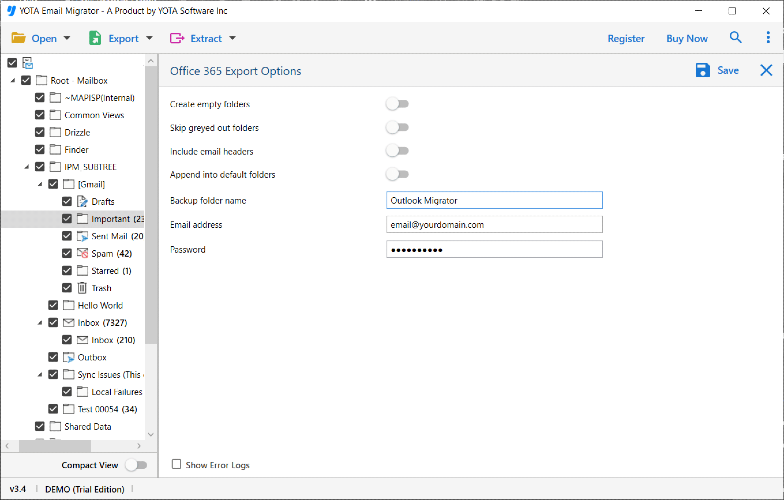Click the Drafts folder icon
The image size is (784, 500).
click(82, 202)
